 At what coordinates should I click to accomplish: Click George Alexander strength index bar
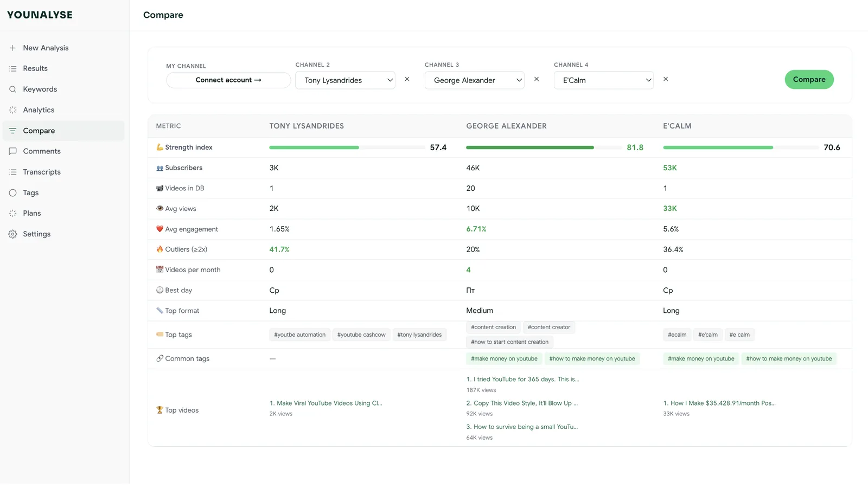coord(544,147)
